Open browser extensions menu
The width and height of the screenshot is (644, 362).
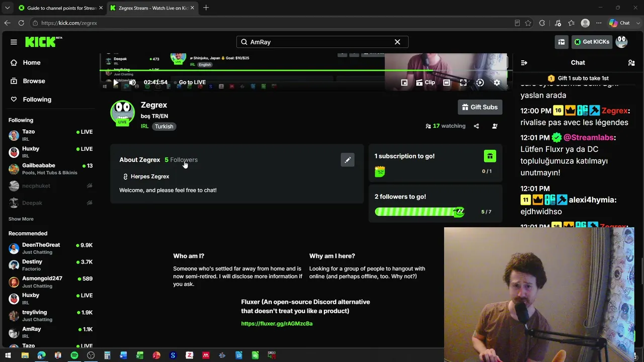tap(542, 23)
